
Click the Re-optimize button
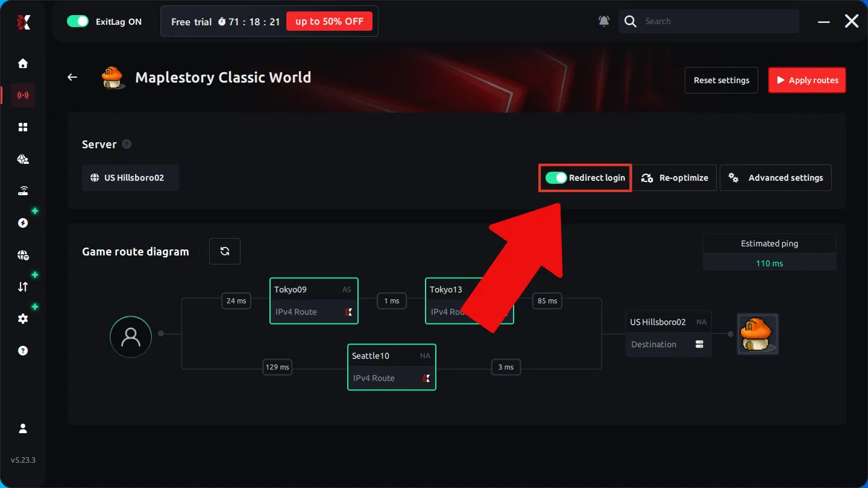pyautogui.click(x=675, y=178)
